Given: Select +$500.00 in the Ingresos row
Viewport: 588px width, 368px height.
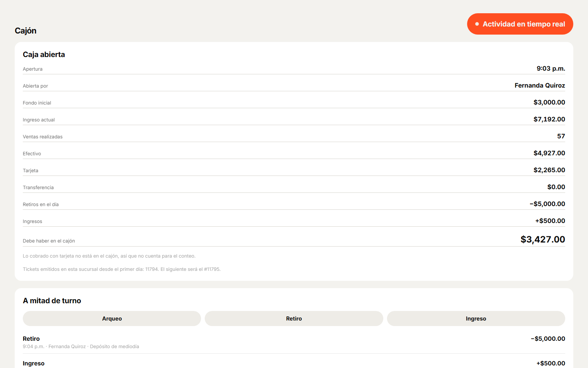Looking at the screenshot, I should click(550, 221).
